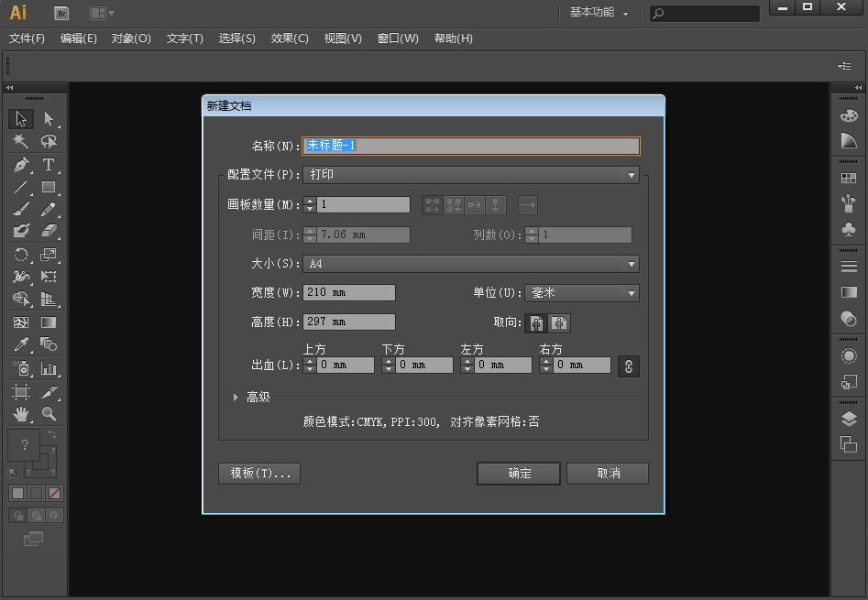Viewport: 868px width, 600px height.
Task: Open the 文件 menu
Action: (x=25, y=38)
